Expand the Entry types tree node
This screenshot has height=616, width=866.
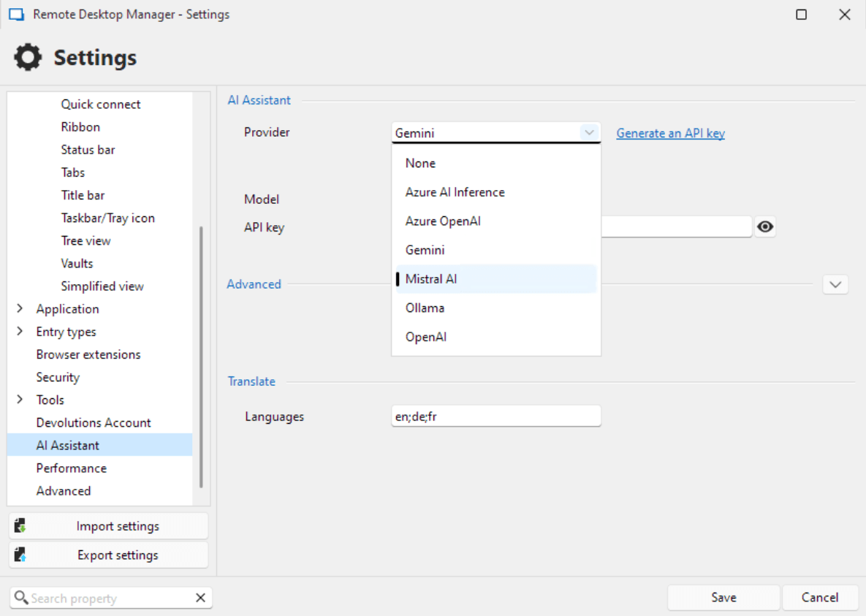(x=20, y=331)
